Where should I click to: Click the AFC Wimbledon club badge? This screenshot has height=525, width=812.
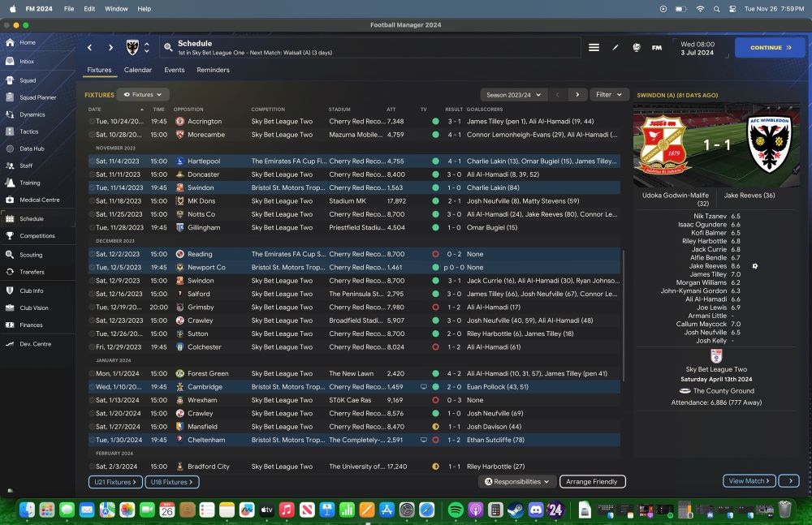pos(132,48)
